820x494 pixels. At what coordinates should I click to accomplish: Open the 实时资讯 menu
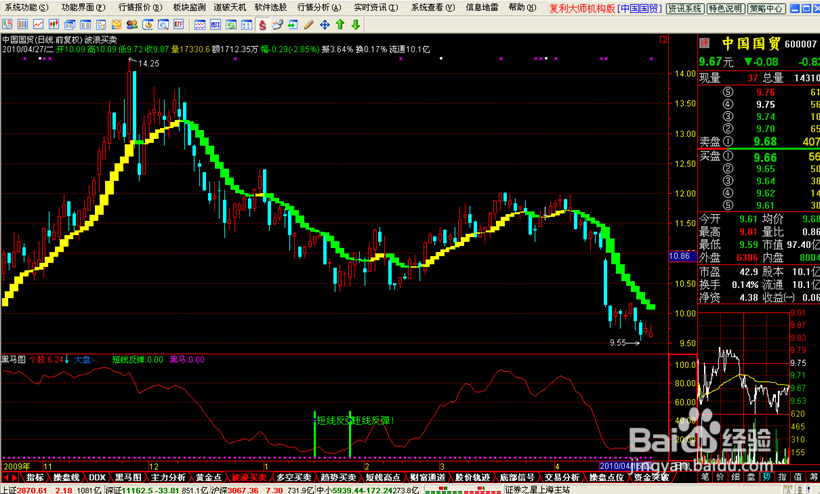[376, 7]
